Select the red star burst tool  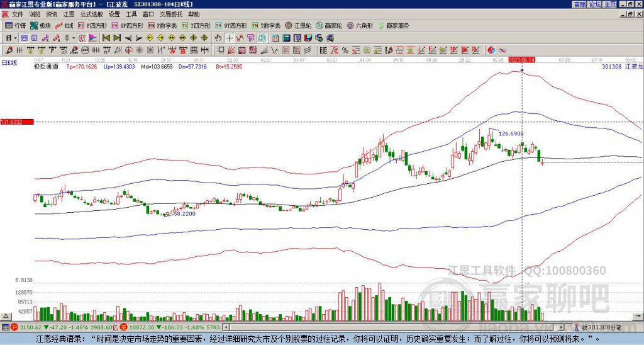coord(139,50)
